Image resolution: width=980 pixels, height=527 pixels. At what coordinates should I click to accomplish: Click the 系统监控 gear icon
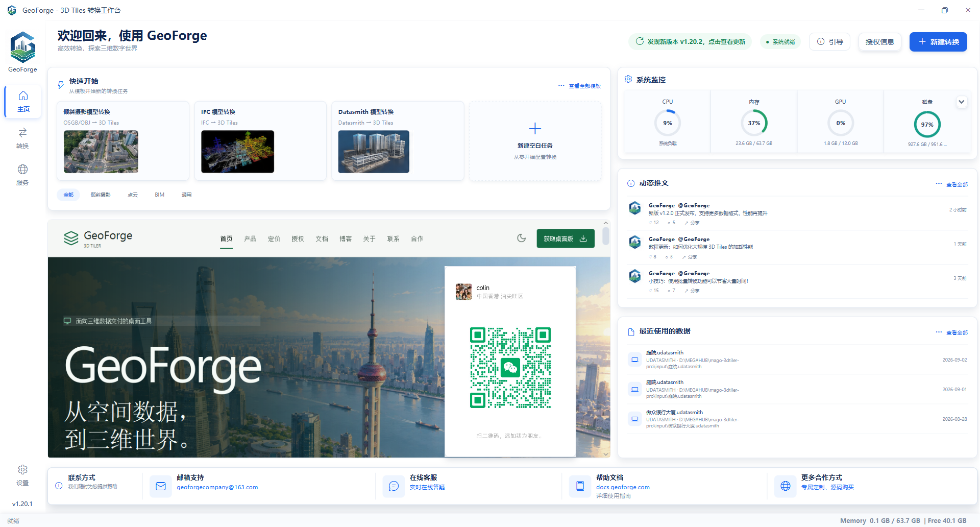628,79
